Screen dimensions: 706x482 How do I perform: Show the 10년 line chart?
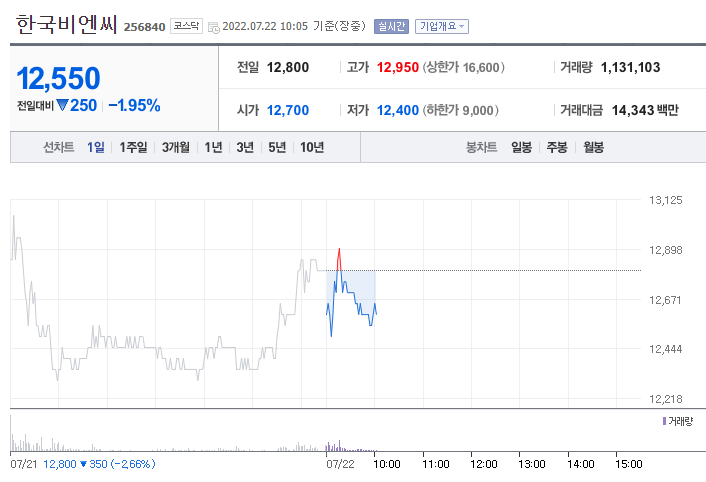[312, 147]
